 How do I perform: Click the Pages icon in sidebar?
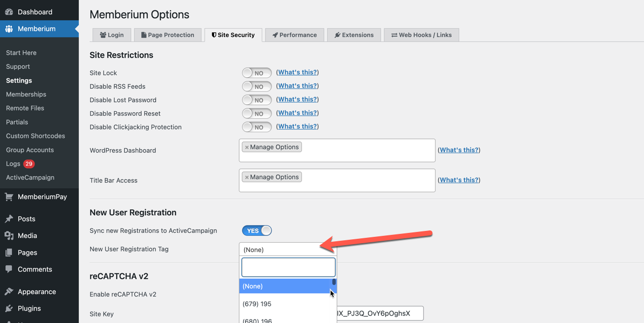coord(9,252)
